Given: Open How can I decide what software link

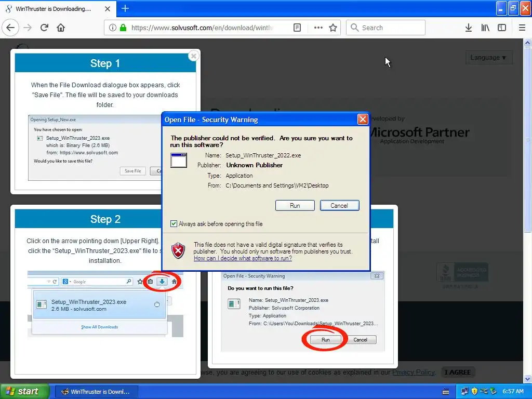Looking at the screenshot, I should [243, 258].
